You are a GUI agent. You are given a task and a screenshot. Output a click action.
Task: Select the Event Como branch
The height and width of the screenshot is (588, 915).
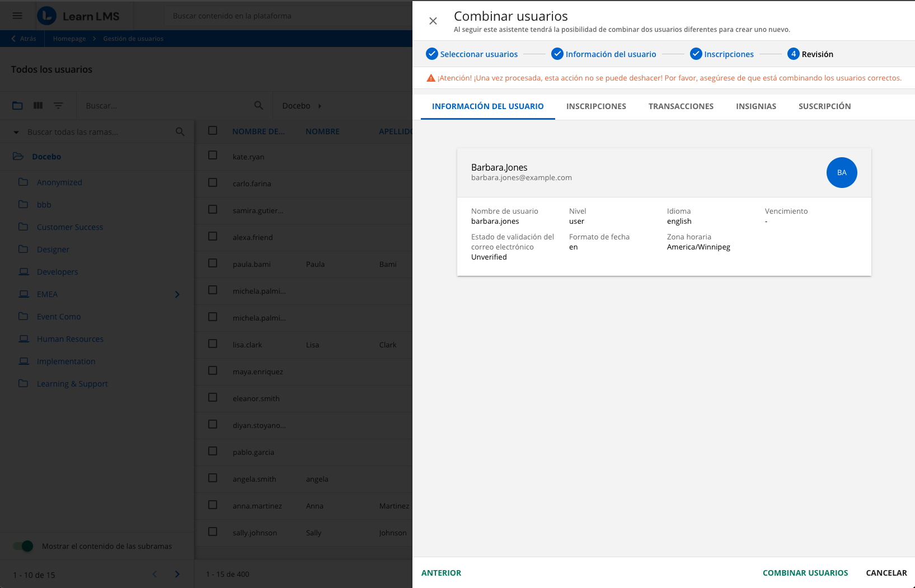(59, 317)
